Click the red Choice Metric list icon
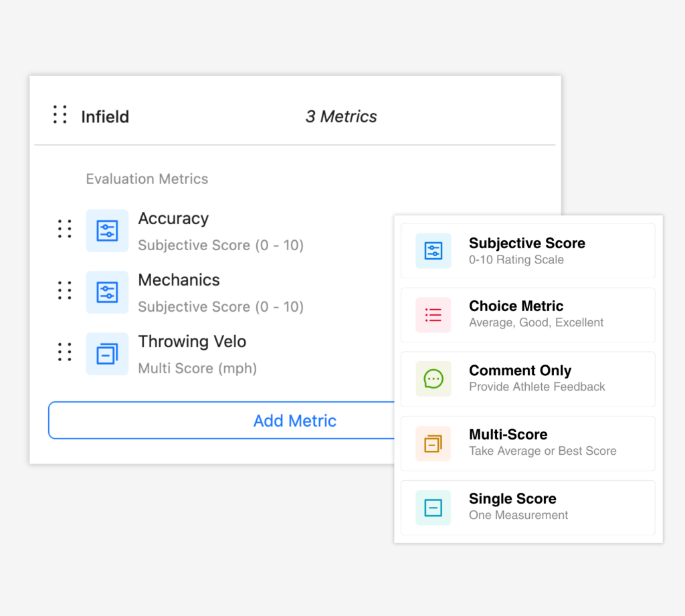This screenshot has width=685, height=616. tap(433, 315)
